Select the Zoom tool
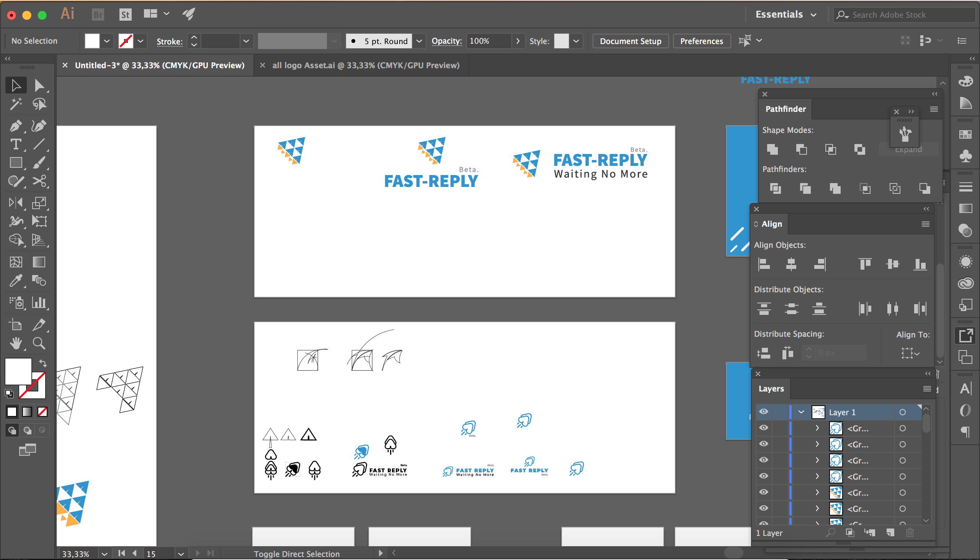The height and width of the screenshot is (560, 980). 39,343
